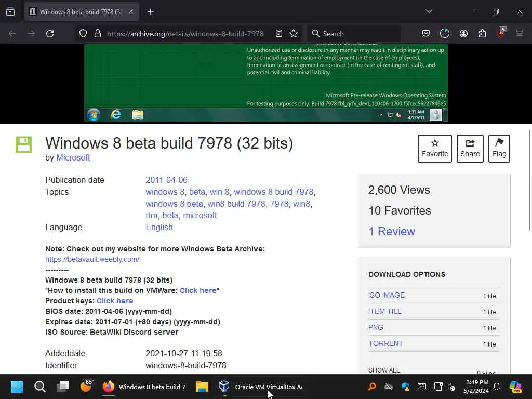The width and height of the screenshot is (532, 399).
Task: Switch to Oracle VM VirtualBox taskbar button
Action: coord(260,387)
